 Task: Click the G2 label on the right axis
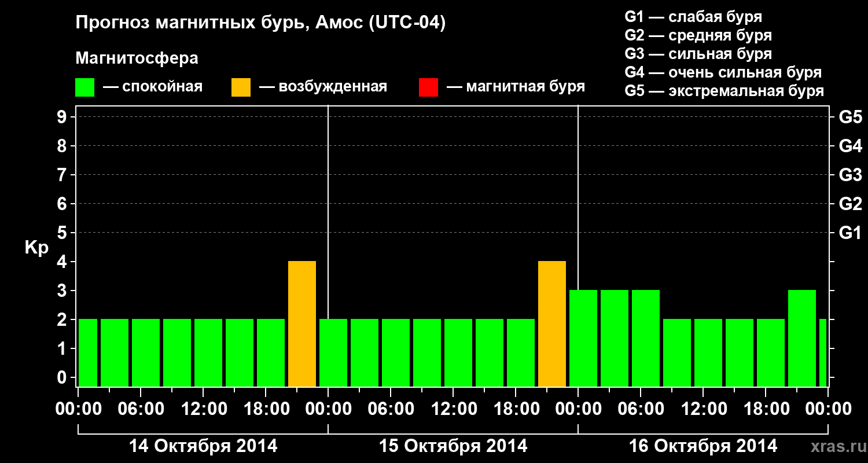[850, 204]
